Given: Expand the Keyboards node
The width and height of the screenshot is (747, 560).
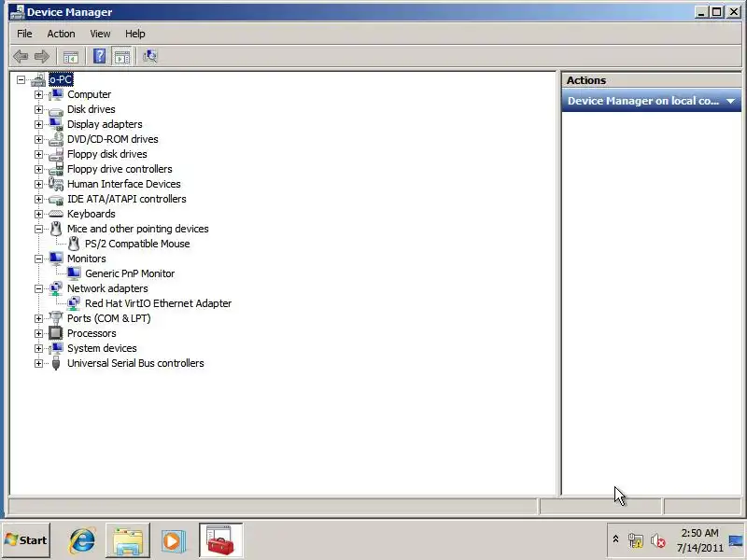Looking at the screenshot, I should pos(38,215).
